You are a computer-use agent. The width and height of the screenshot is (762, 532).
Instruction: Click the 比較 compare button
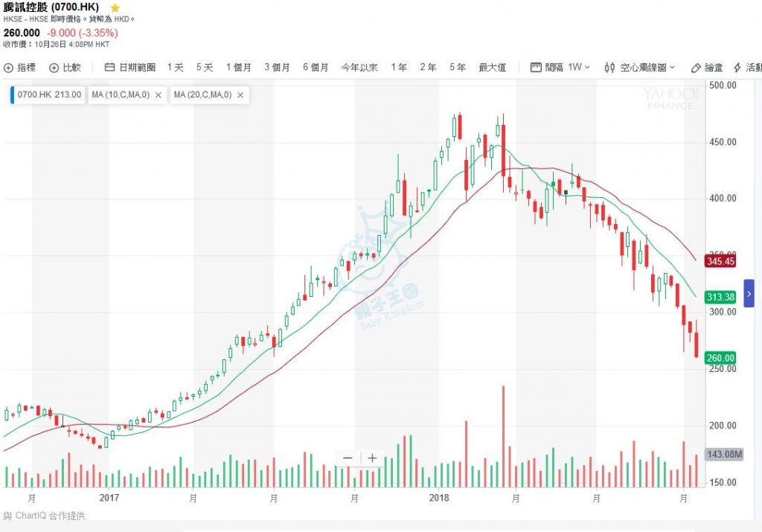tap(65, 68)
